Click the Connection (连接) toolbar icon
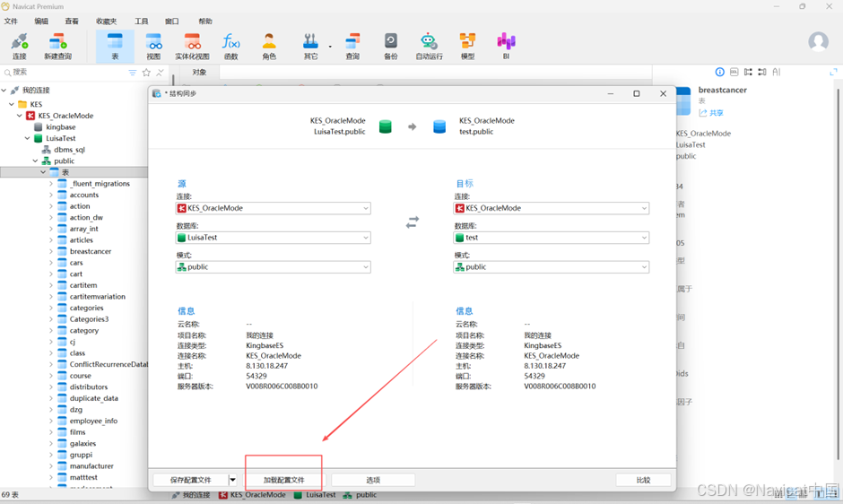843x504 pixels. pyautogui.click(x=20, y=47)
